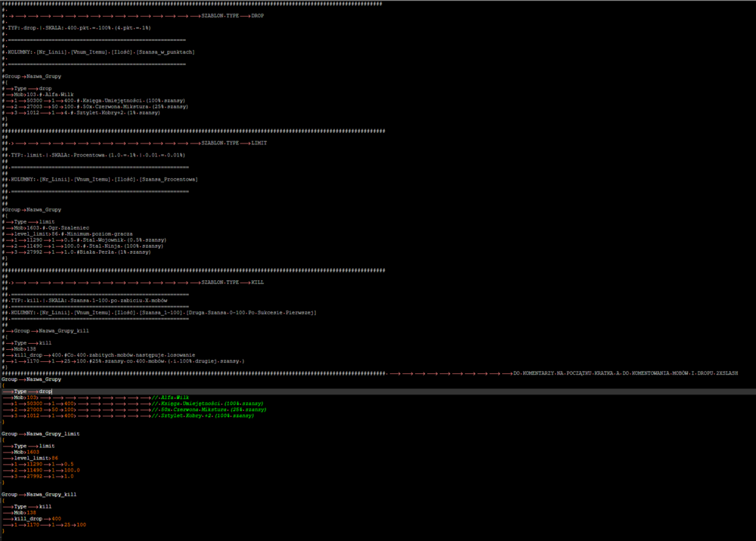The image size is (756, 541).
Task: Click the orange mob number '1603'
Action: pos(33,452)
